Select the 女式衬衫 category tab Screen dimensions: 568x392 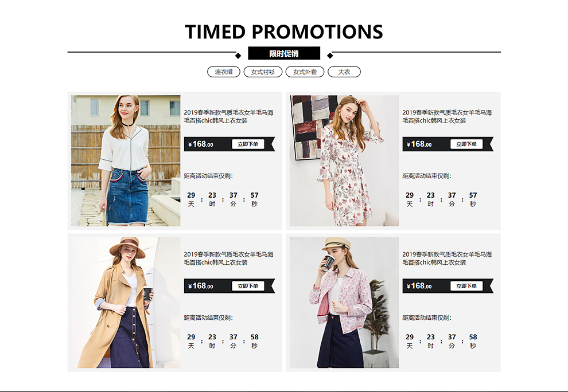pyautogui.click(x=263, y=72)
